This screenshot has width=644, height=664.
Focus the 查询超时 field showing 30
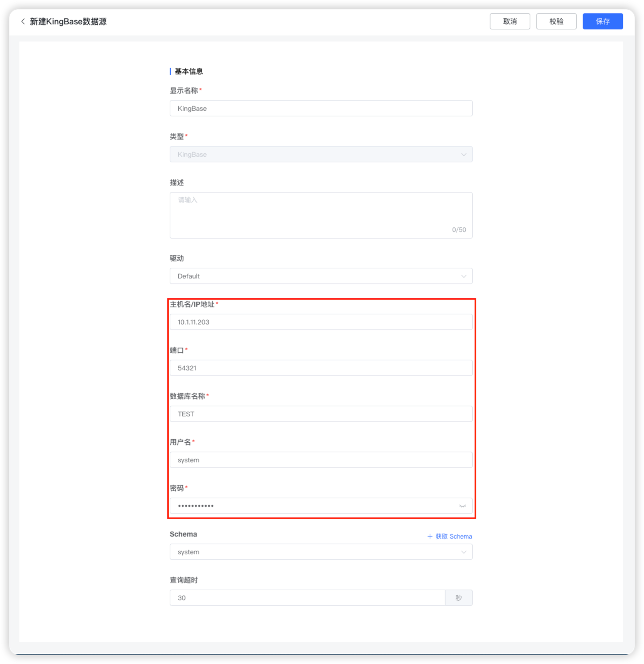pos(307,598)
